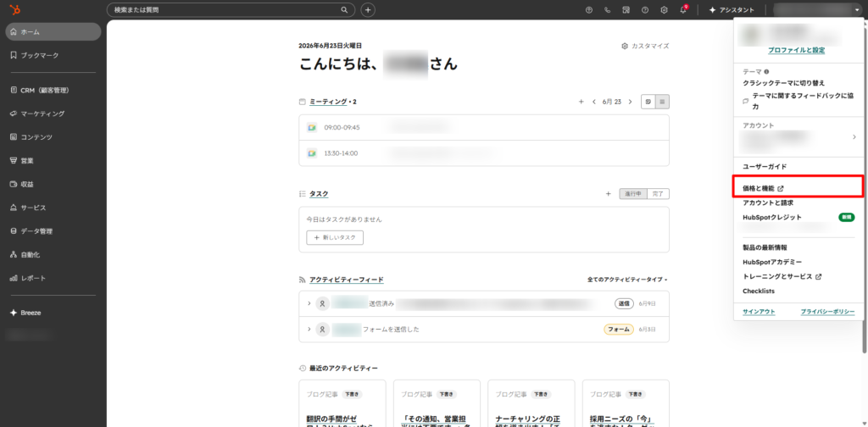Click the Google Meet icon for 09:00-09:45

point(312,127)
